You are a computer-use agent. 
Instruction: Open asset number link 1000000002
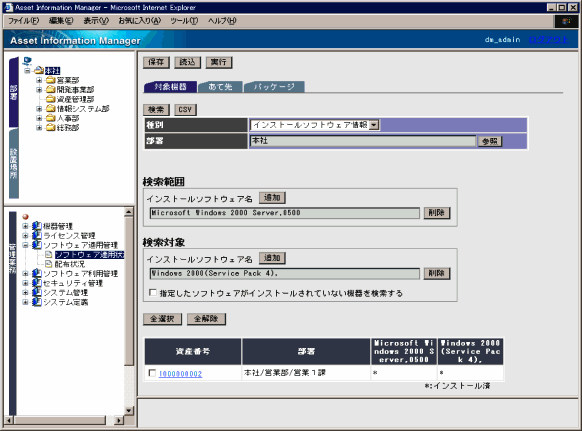[x=180, y=374]
